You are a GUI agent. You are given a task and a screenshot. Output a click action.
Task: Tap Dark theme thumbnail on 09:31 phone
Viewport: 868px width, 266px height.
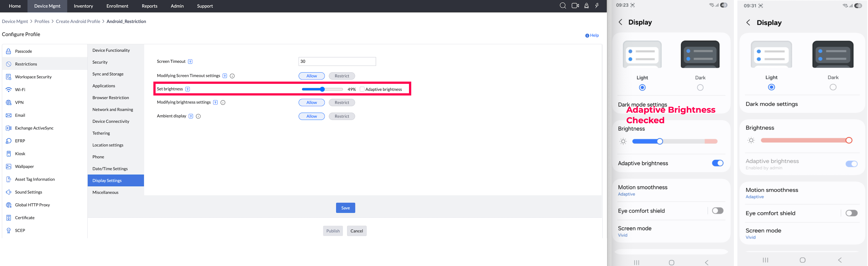point(833,54)
